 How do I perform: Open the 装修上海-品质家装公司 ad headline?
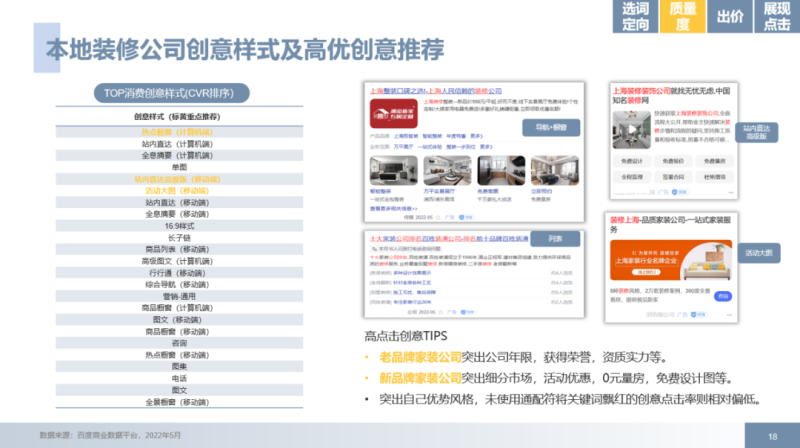coord(671,225)
